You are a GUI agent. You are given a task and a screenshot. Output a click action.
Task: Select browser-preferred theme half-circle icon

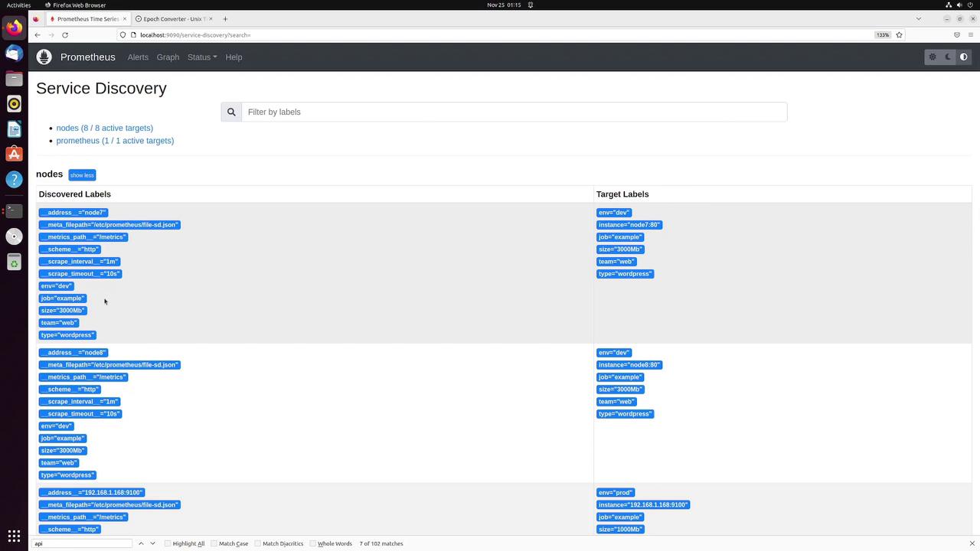click(964, 57)
